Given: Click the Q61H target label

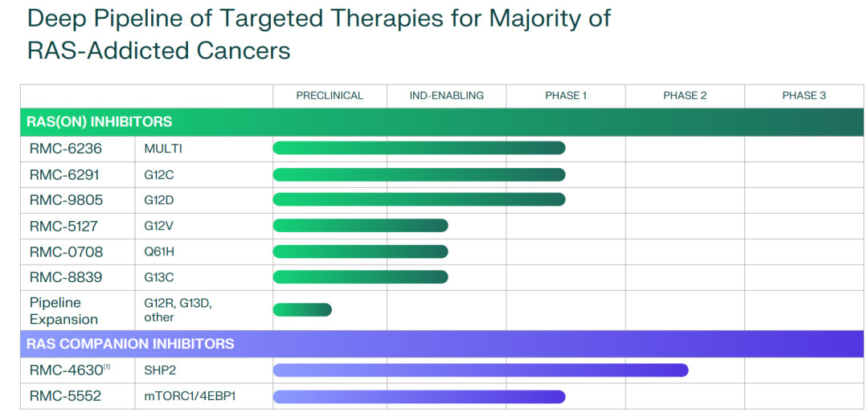Looking at the screenshot, I should click(x=159, y=251).
